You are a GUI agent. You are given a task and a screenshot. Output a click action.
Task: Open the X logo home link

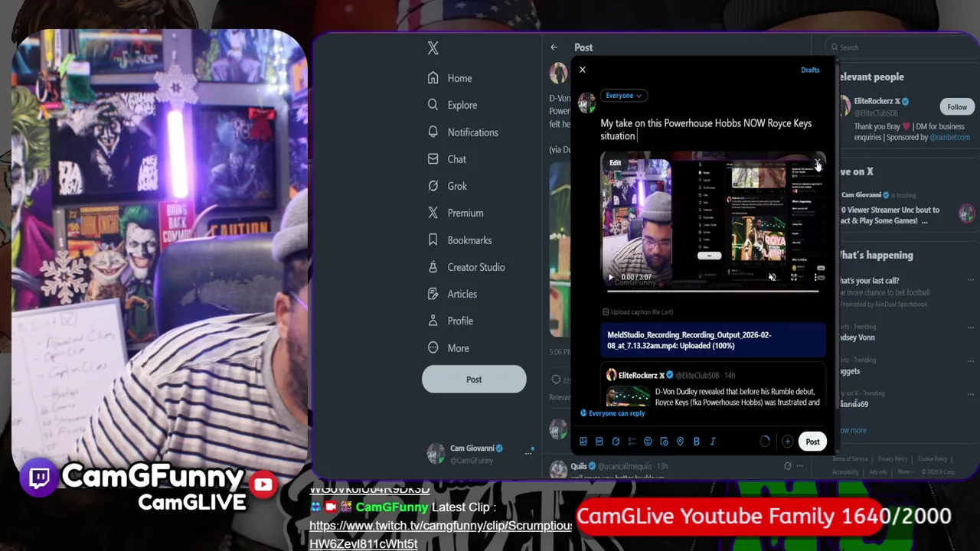(433, 48)
